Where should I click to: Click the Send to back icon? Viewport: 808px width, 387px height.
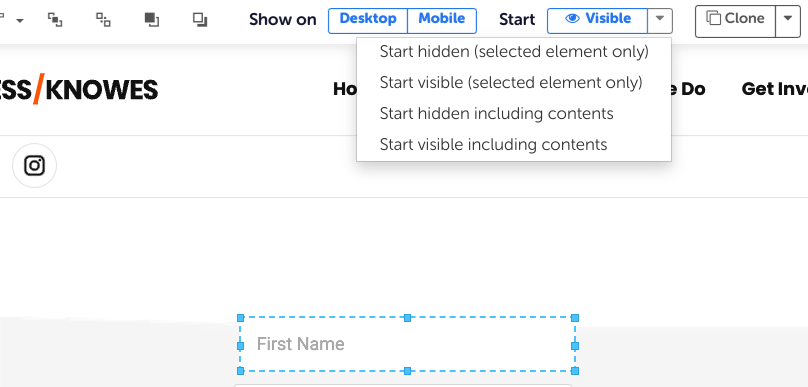200,20
